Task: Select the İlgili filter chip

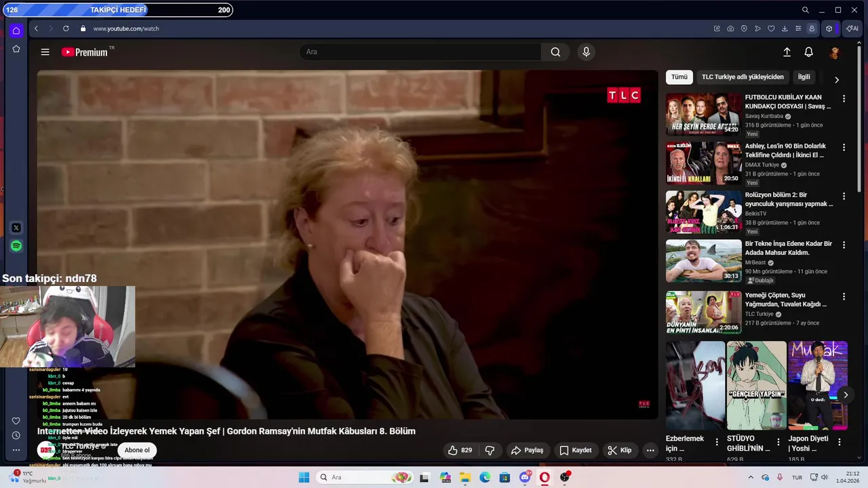Action: [x=804, y=77]
